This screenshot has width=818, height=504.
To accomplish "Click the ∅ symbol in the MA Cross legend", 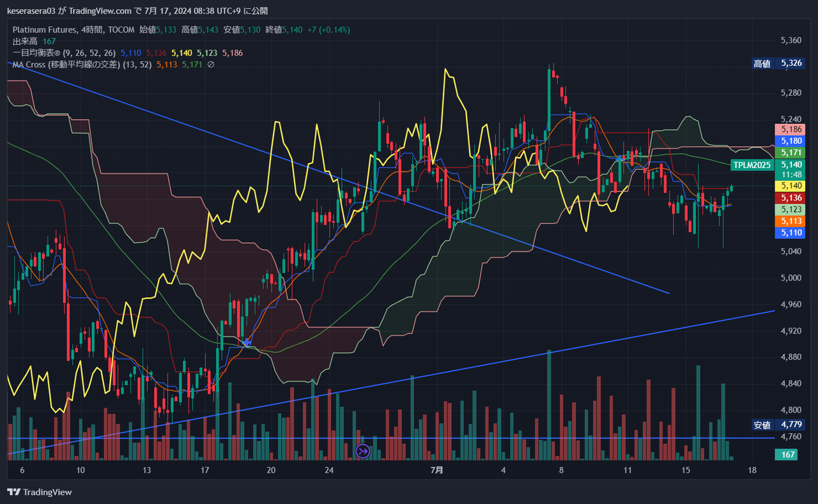I will click(x=211, y=65).
